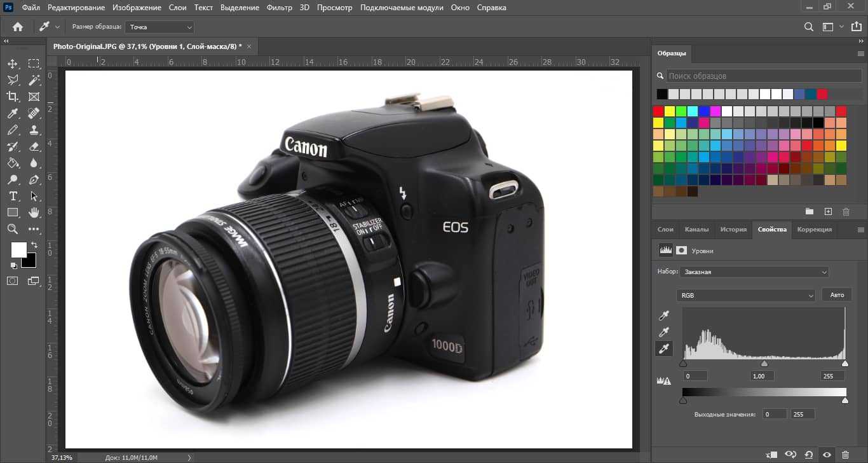Expand the RGB channel dropdown
The image size is (868, 463).
pyautogui.click(x=746, y=295)
